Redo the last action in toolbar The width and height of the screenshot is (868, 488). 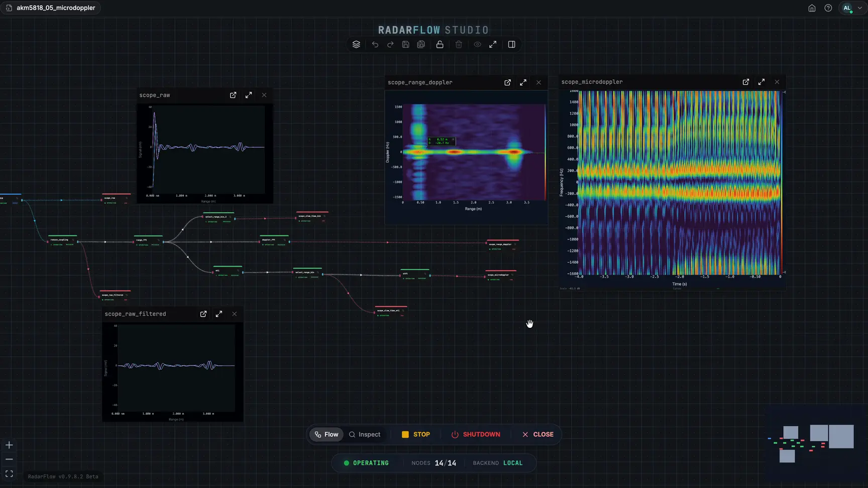(x=390, y=44)
